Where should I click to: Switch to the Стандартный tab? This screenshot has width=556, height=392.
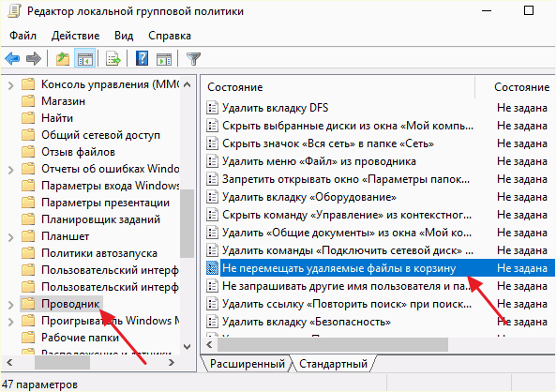point(333,364)
